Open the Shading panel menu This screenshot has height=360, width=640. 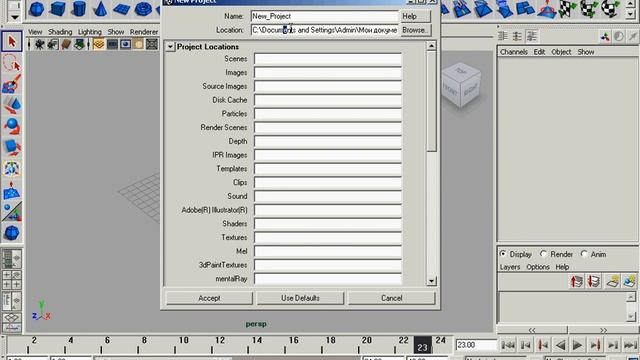click(x=60, y=32)
